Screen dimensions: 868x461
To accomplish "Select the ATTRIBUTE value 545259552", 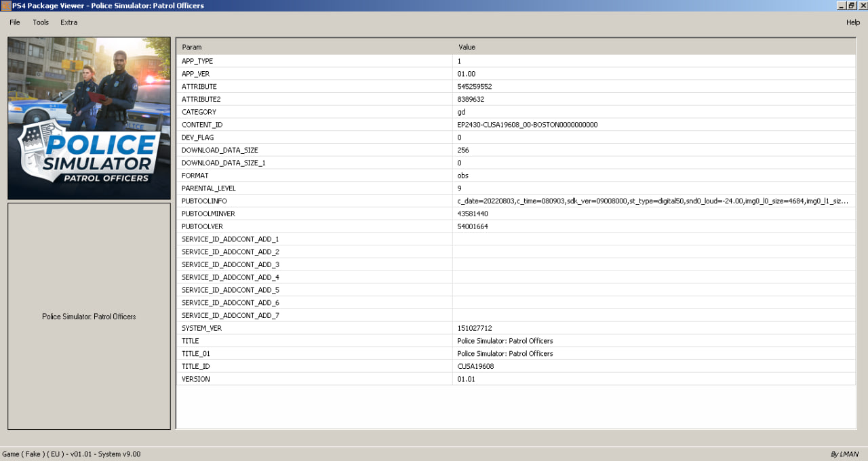I will pos(654,87).
